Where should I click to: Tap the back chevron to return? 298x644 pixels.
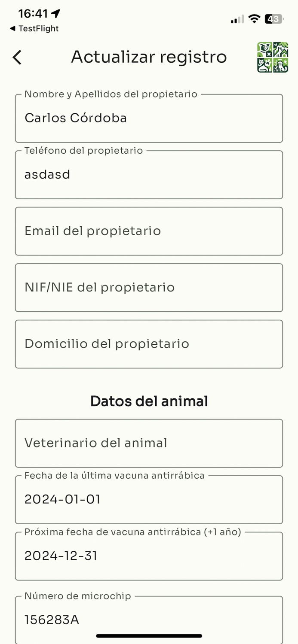point(17,57)
